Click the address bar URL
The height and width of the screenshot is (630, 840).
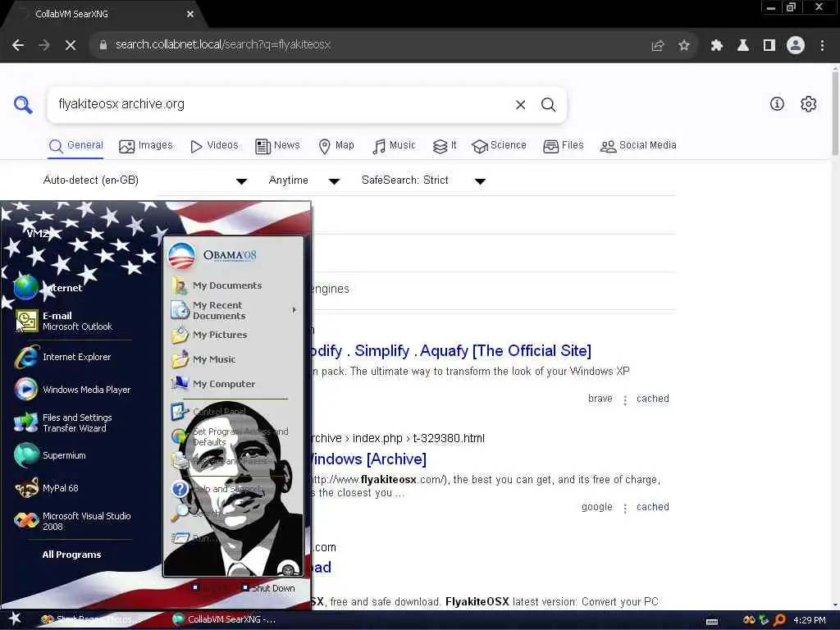click(x=223, y=44)
